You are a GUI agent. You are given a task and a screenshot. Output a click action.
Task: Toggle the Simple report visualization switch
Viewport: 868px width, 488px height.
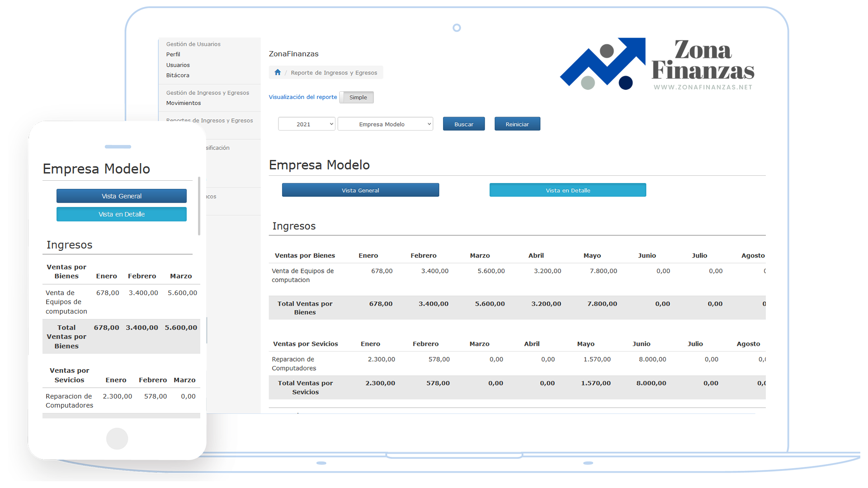point(357,97)
